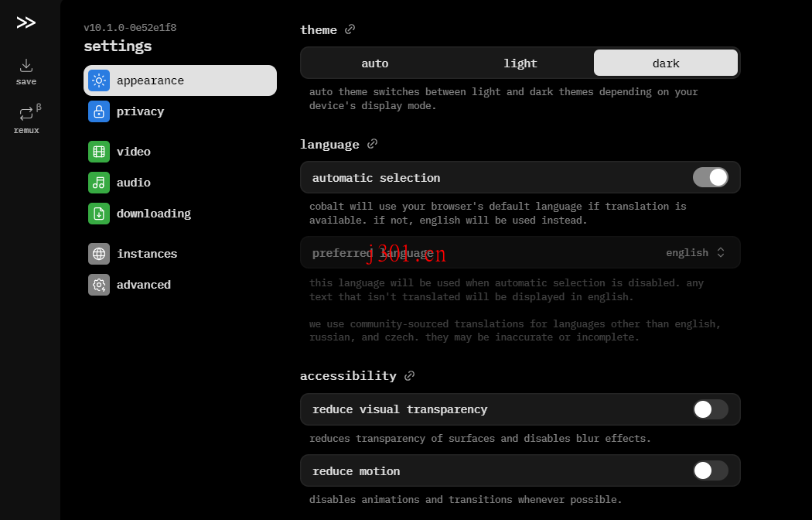Click the audio music note icon
Screen dimensions: 812x520
coord(98,182)
